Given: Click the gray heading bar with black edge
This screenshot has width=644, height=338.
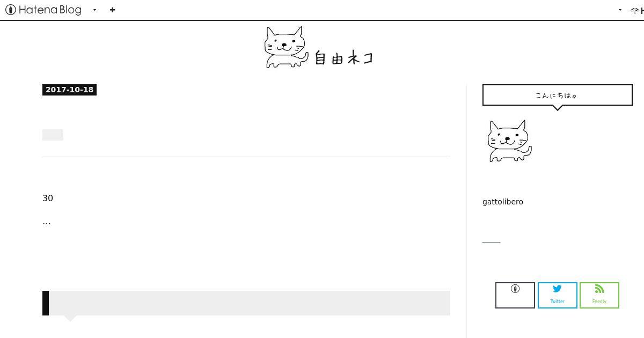Looking at the screenshot, I should 246,303.
